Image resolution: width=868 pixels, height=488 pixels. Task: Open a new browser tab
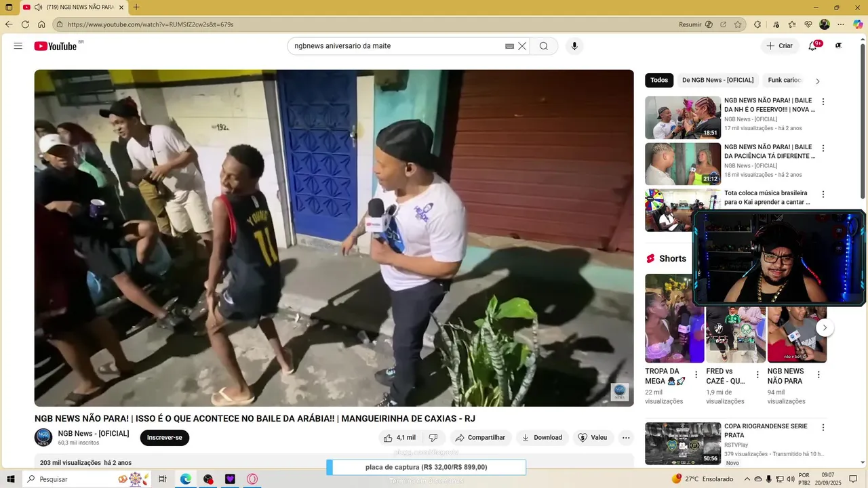pos(136,7)
